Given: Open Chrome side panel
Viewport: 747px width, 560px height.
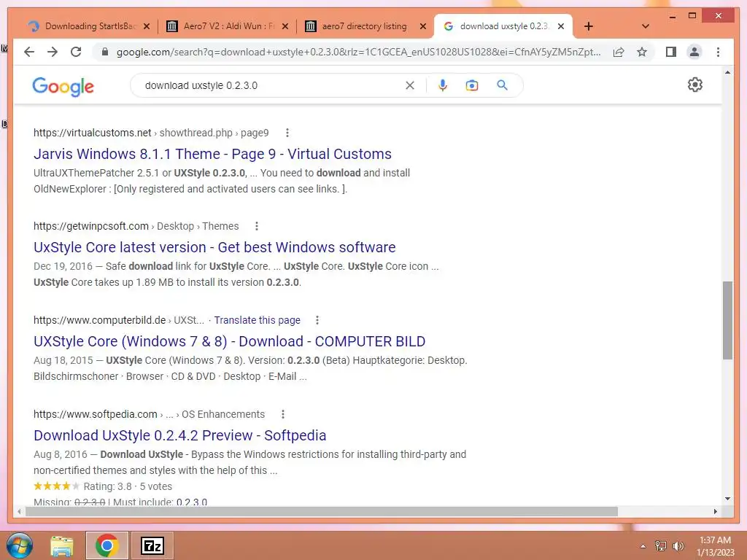Looking at the screenshot, I should [x=671, y=52].
